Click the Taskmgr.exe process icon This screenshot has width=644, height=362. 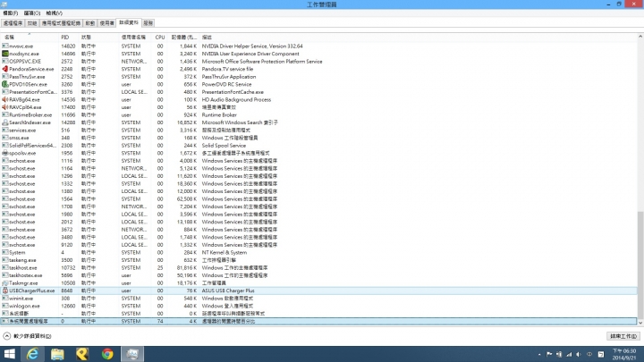point(5,282)
